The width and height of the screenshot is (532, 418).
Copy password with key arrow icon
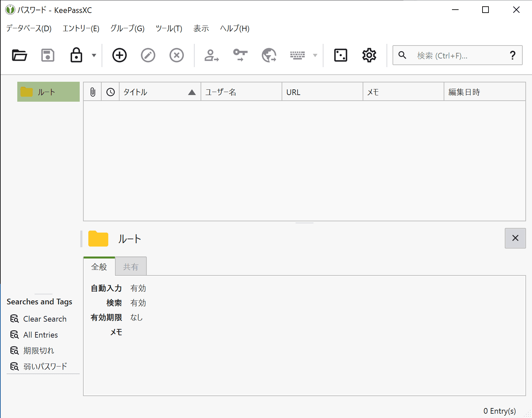click(x=240, y=55)
